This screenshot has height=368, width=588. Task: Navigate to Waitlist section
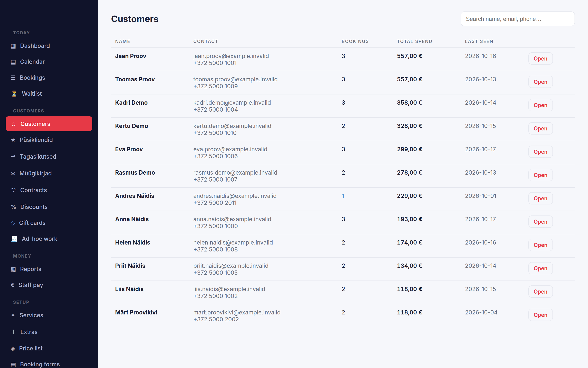pos(49,94)
